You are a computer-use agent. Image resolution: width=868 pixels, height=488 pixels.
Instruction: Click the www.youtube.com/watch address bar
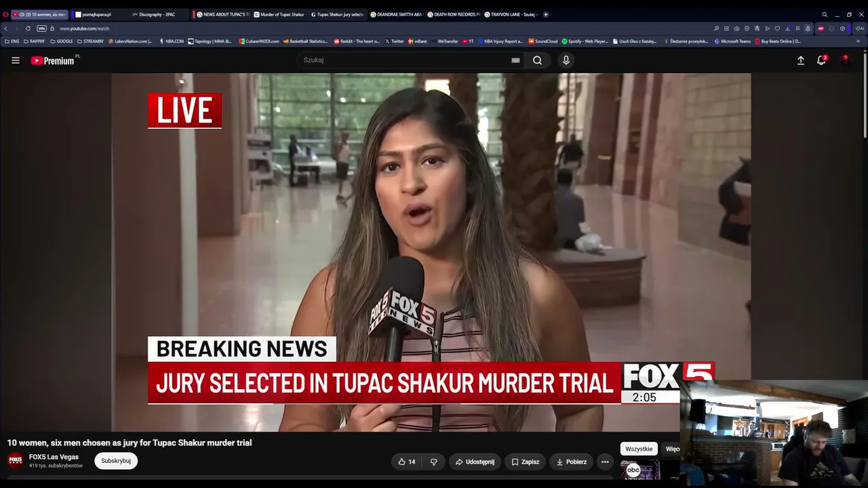(84, 28)
